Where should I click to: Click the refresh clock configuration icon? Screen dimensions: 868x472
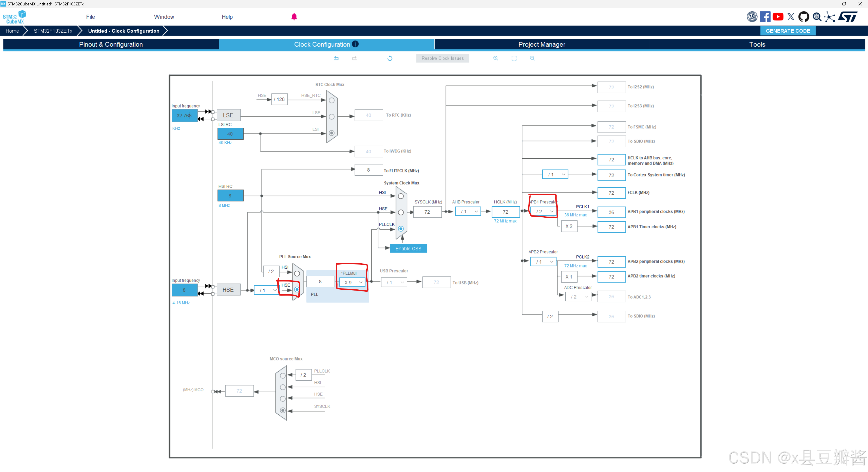tap(389, 58)
